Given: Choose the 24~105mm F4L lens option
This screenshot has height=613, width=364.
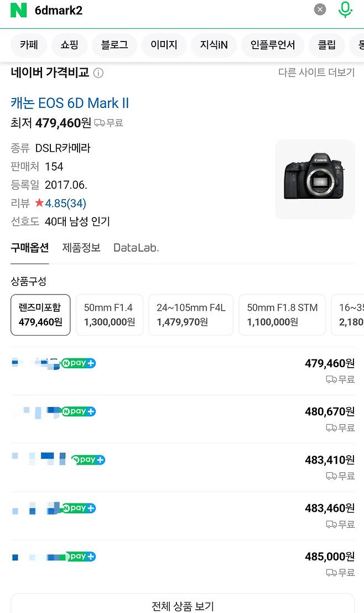Looking at the screenshot, I should point(191,315).
